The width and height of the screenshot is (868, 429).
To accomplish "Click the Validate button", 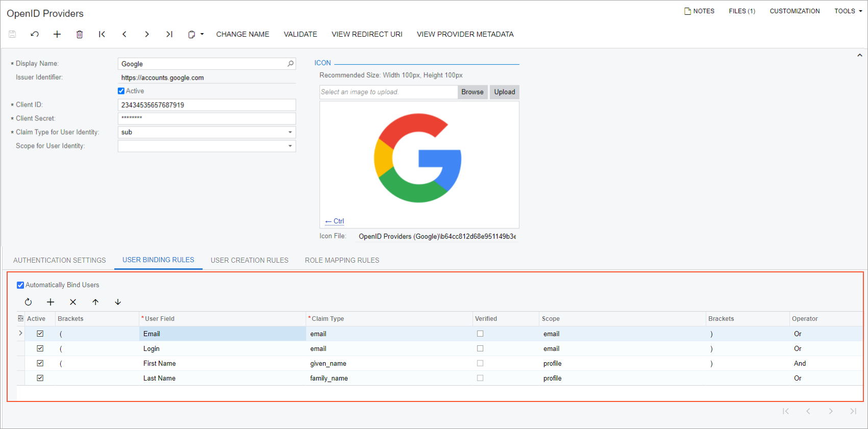I will tap(300, 34).
